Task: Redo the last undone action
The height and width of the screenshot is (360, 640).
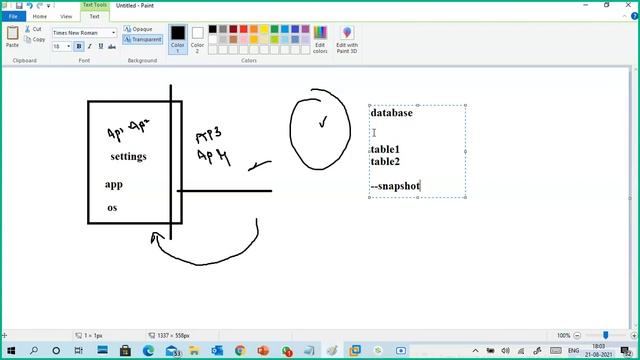Action: coord(40,5)
